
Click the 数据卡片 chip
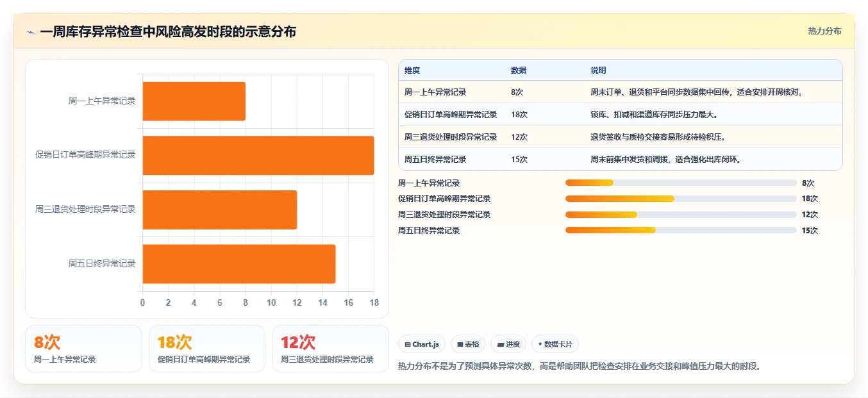tap(555, 344)
